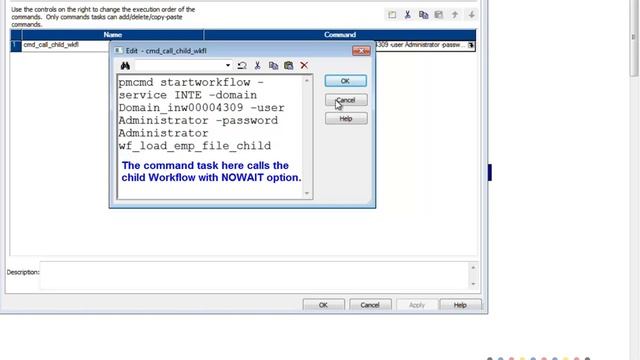Open the find text combo box dropdown arrow

227,65
